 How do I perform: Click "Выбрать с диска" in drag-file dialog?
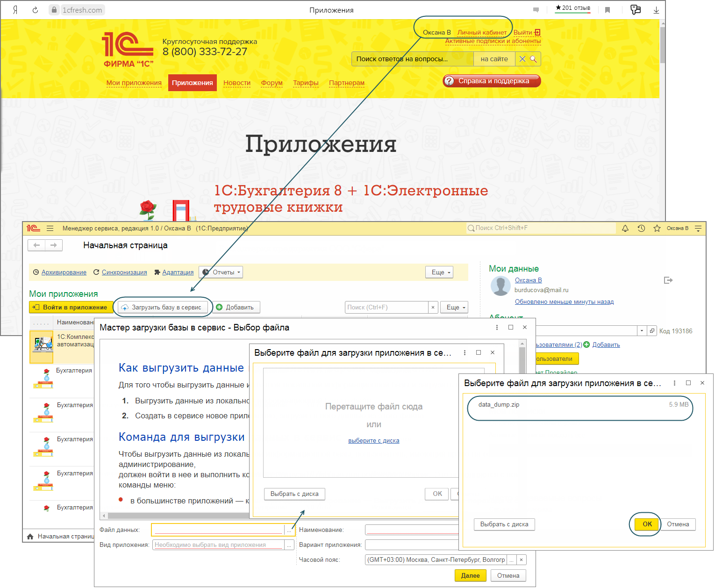[294, 494]
